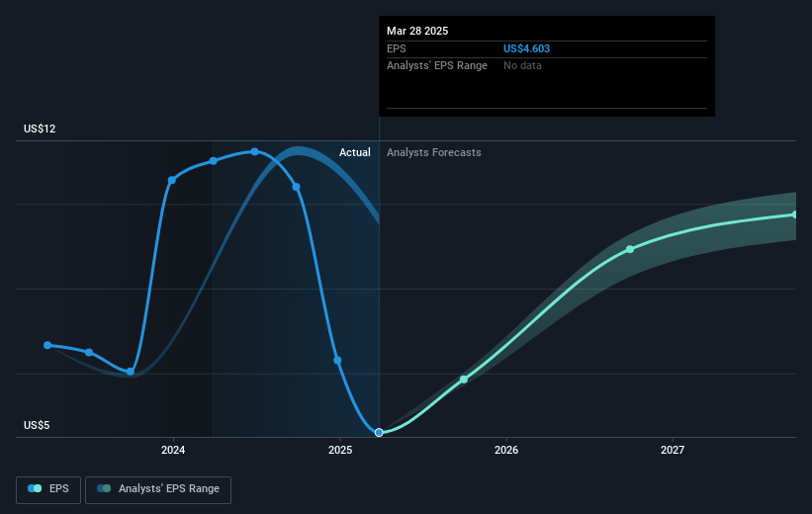Image resolution: width=812 pixels, height=514 pixels.
Task: Click the Mar 28 2025 tooltip date
Action: coord(417,31)
